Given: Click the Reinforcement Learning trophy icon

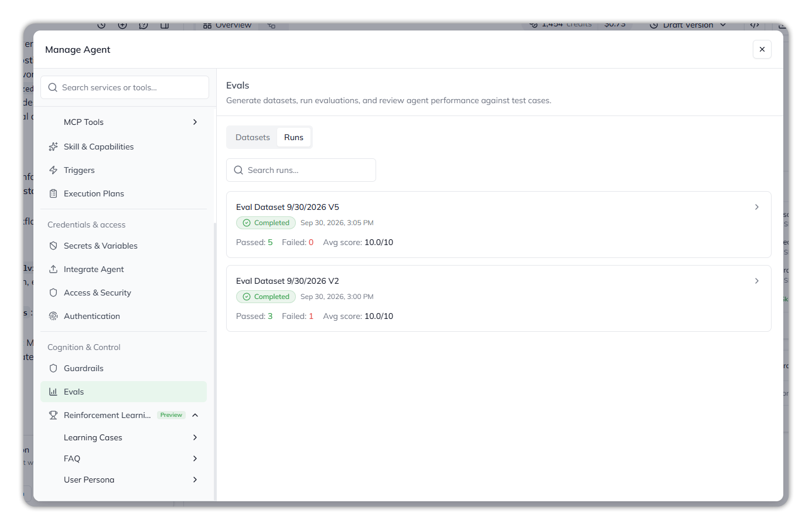Looking at the screenshot, I should (53, 415).
